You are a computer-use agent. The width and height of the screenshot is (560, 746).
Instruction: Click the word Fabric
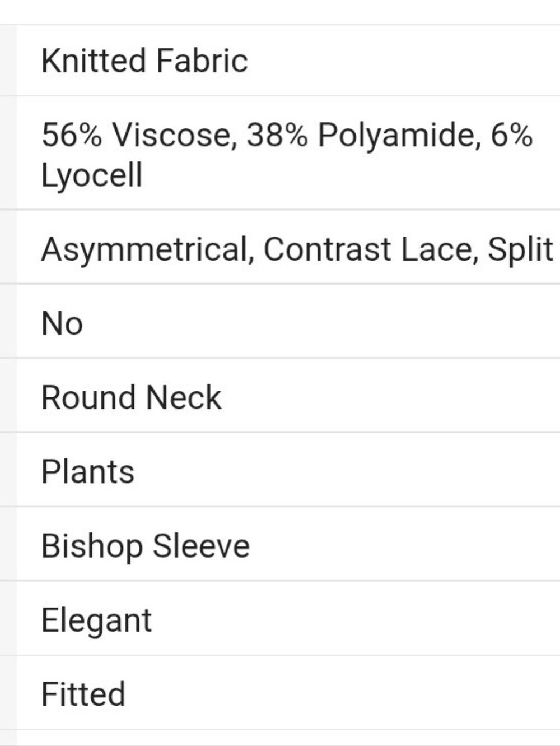tap(202, 61)
